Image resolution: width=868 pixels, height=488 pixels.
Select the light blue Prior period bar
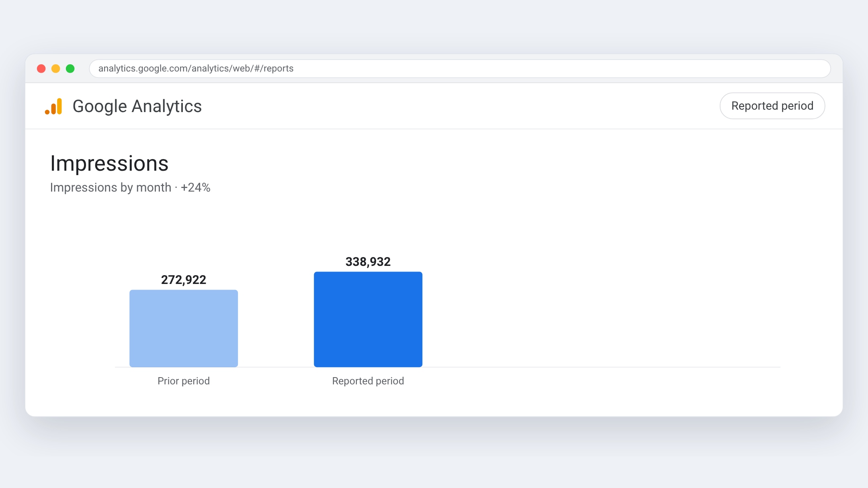pyautogui.click(x=184, y=328)
